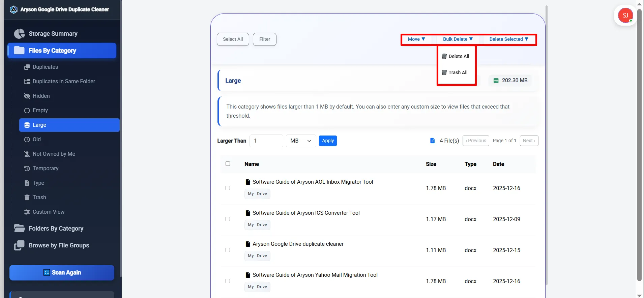644x298 pixels.
Task: Click the Type column header
Action: 470,164
